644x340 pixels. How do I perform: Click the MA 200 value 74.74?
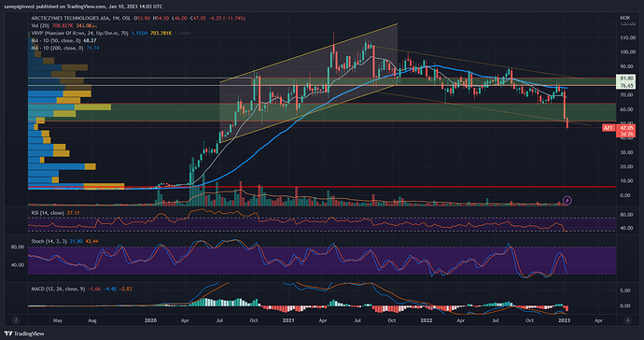pos(92,48)
